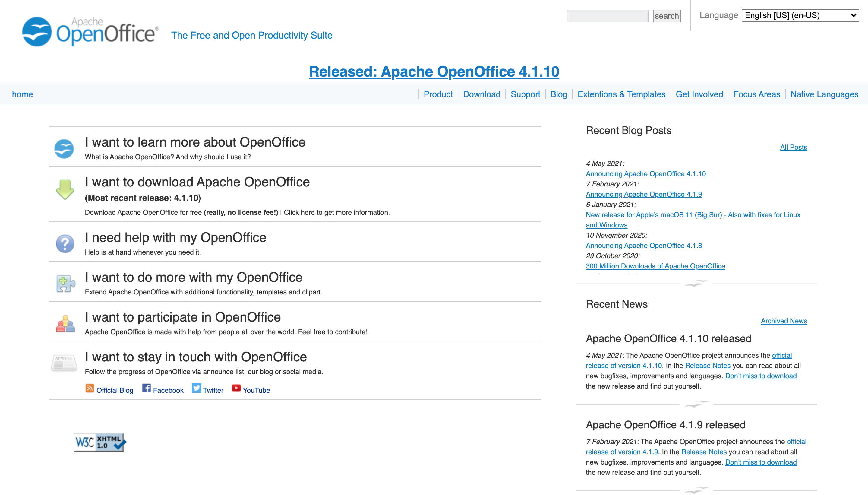Click Don't miss to download for 4.1.9
Viewport: 868px width, 495px height.
pos(761,462)
